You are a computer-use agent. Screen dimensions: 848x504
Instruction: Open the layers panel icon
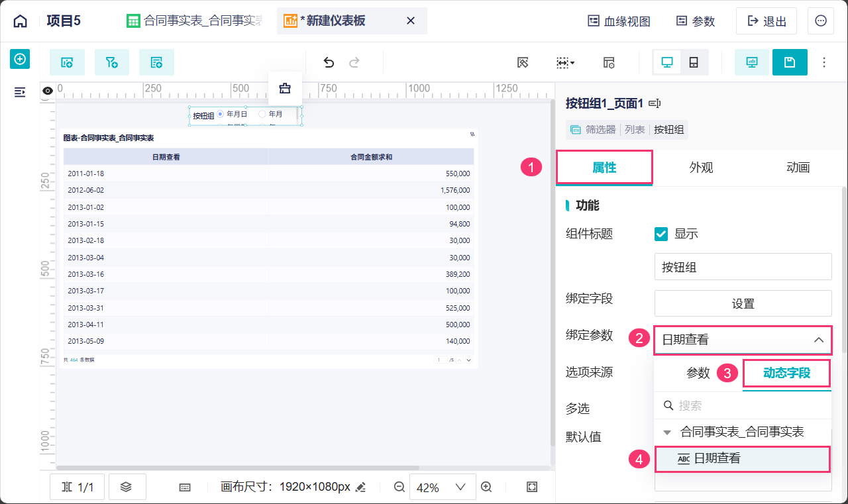pyautogui.click(x=127, y=487)
